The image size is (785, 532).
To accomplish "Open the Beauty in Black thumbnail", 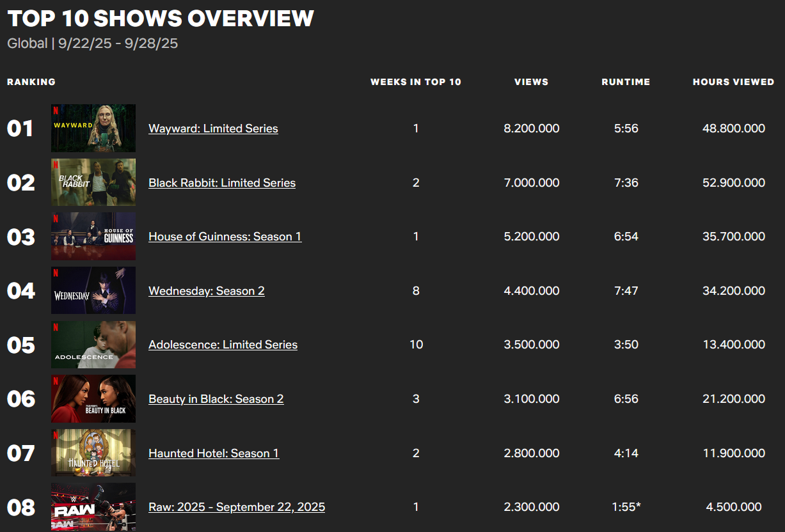I will [93, 398].
